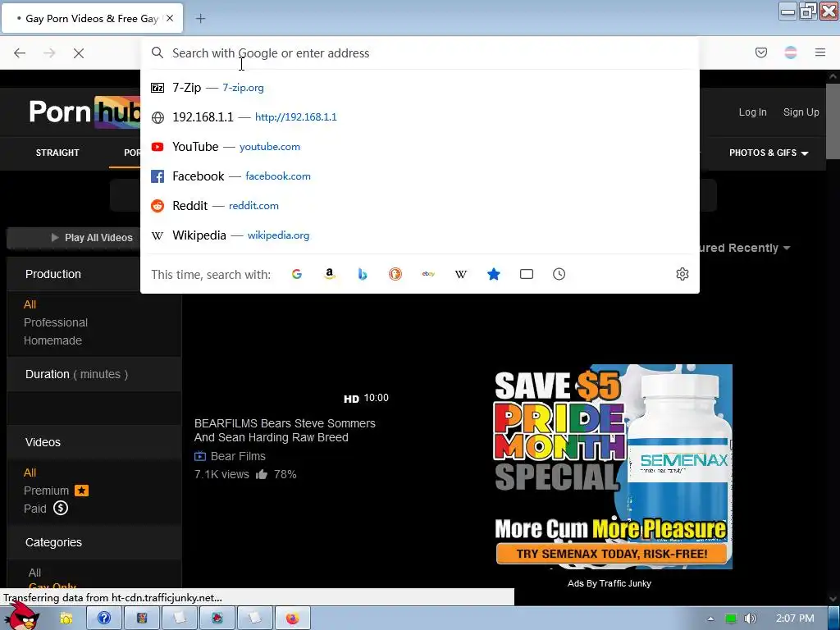Search this time with eBay icon
The image size is (840, 630).
428,274
